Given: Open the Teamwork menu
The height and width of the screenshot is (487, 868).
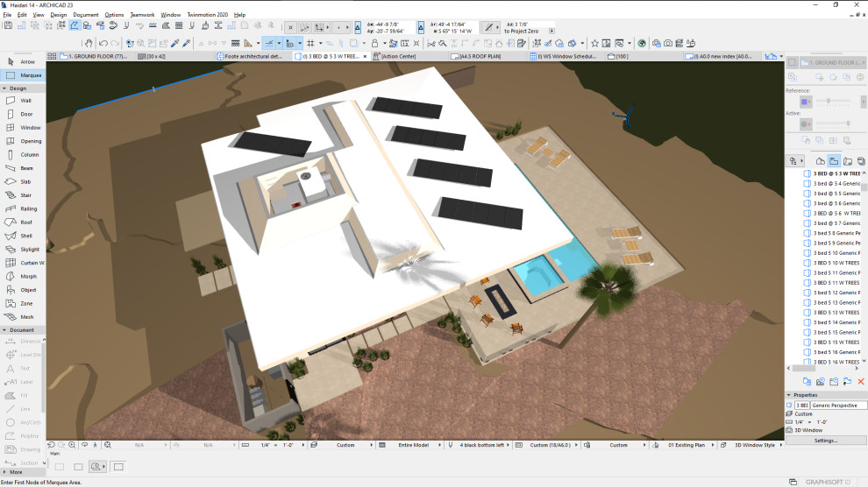Looking at the screenshot, I should (x=142, y=15).
